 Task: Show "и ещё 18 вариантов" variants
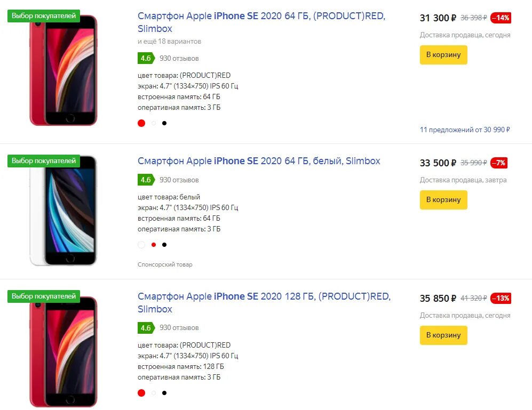tap(169, 41)
